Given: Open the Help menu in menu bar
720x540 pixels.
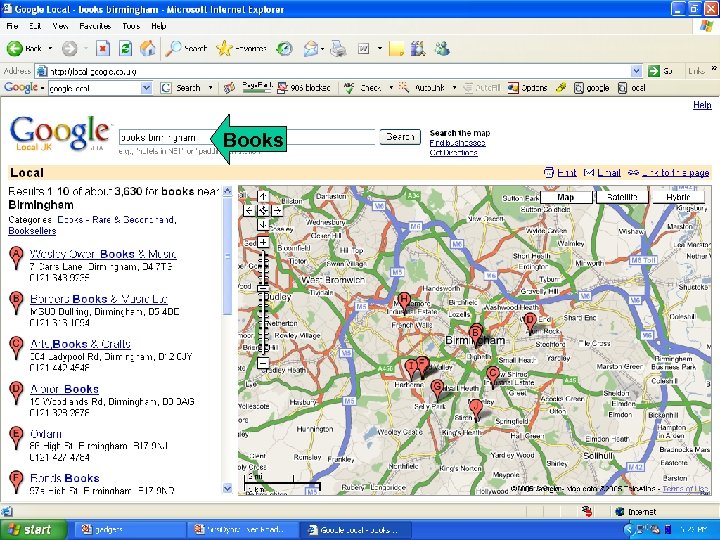Looking at the screenshot, I should pyautogui.click(x=158, y=26).
